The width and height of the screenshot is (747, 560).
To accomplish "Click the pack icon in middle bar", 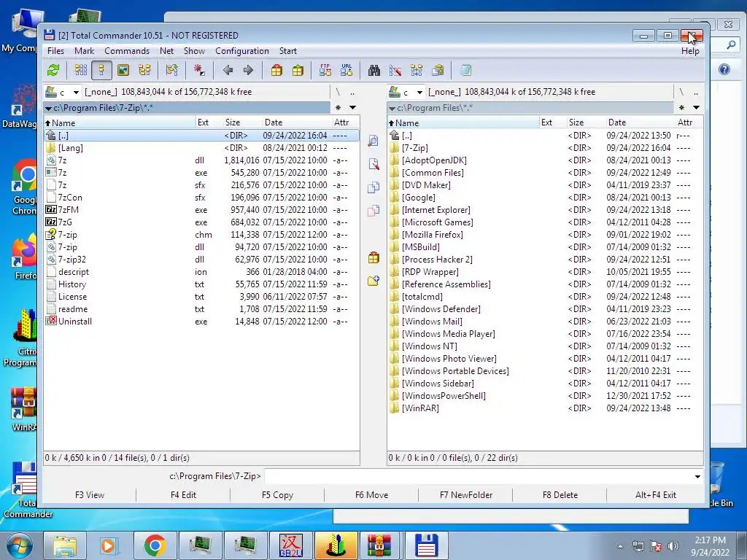I will [x=373, y=257].
